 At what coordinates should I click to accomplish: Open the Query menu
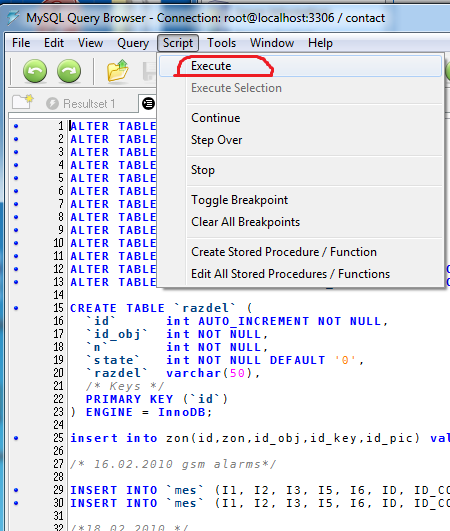(x=133, y=43)
